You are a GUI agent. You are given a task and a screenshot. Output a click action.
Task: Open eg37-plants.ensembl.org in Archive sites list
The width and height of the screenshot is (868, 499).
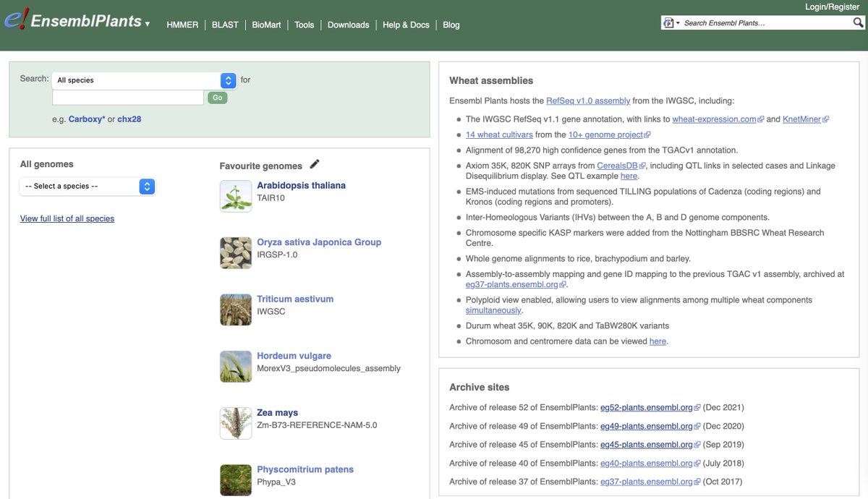coord(647,482)
